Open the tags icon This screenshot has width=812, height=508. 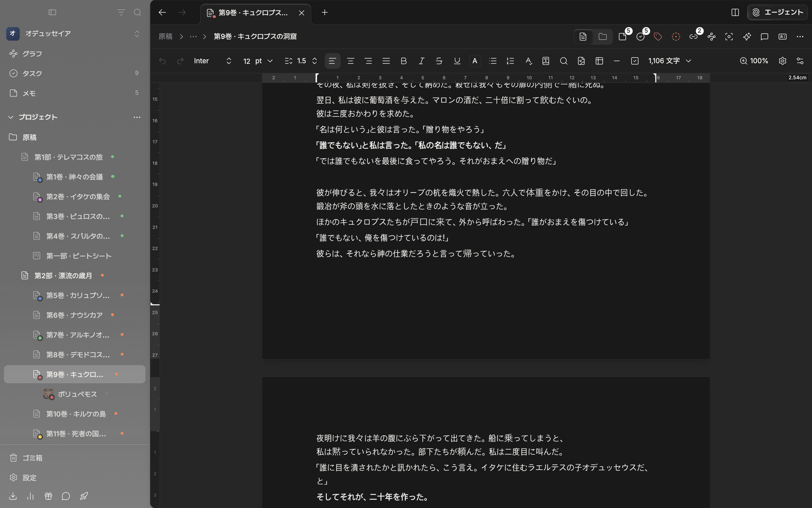[x=658, y=37]
